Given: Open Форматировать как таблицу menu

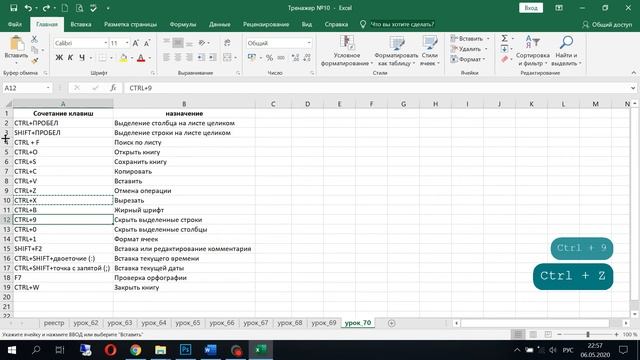Looking at the screenshot, I should [x=396, y=51].
